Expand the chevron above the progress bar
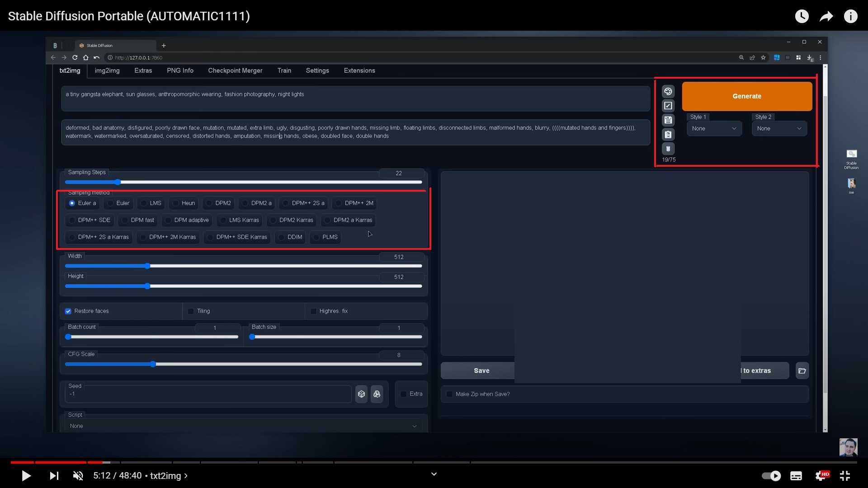Viewport: 868px width, 488px height. click(x=434, y=474)
